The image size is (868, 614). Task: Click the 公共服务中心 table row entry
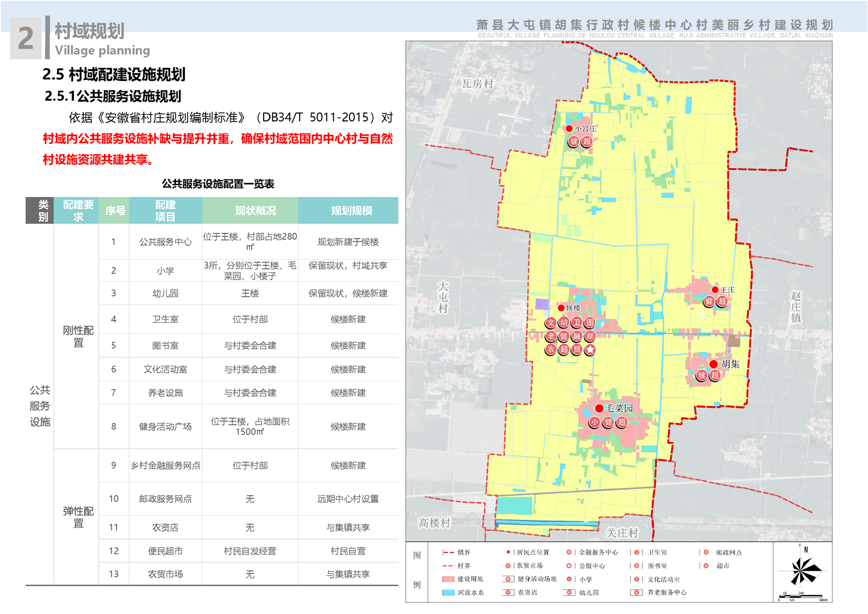[x=165, y=242]
